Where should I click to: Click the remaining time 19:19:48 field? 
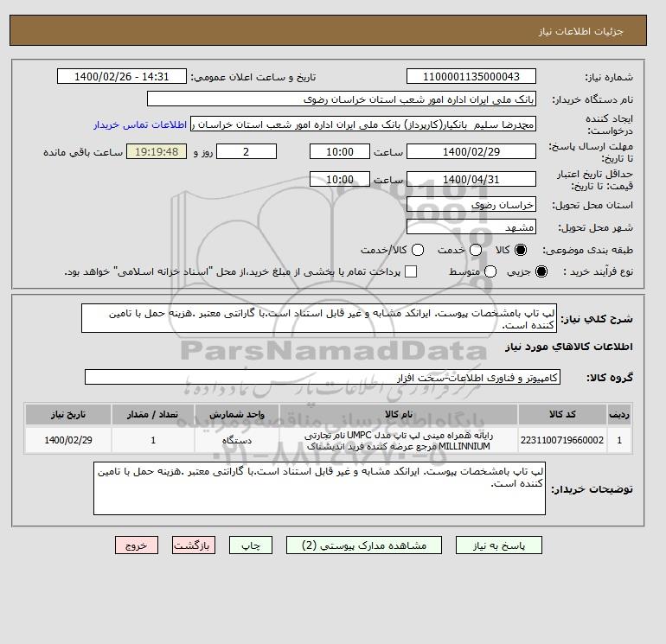pos(157,151)
